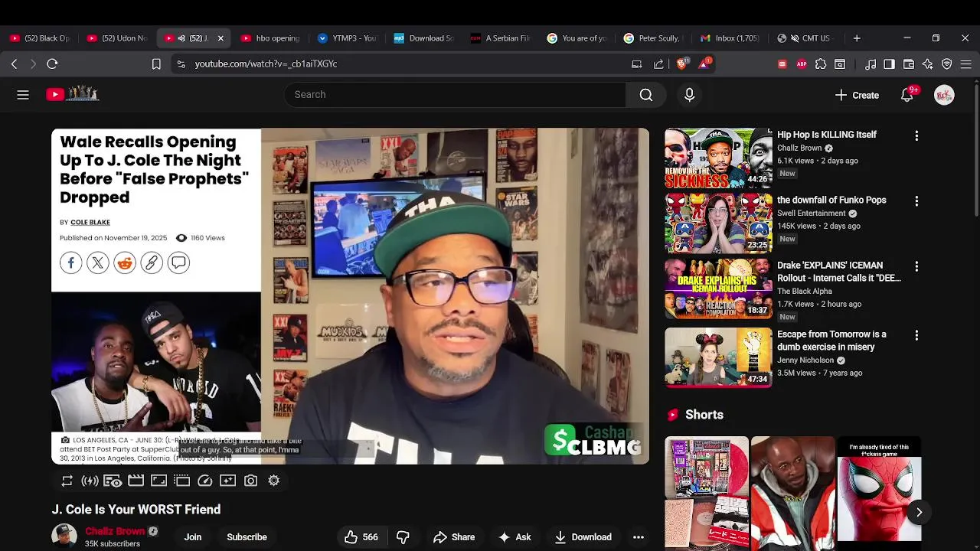Click the Download button
The width and height of the screenshot is (980, 551).
click(x=583, y=537)
